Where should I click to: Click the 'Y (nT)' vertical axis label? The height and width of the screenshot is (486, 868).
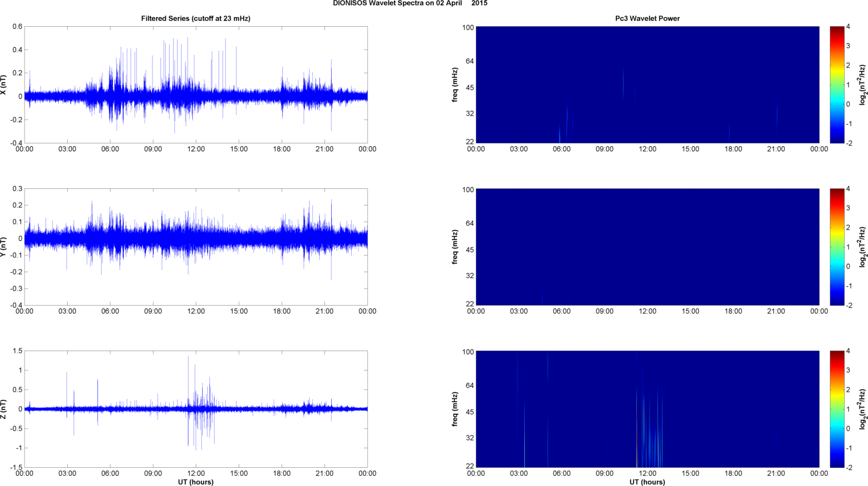coord(3,247)
